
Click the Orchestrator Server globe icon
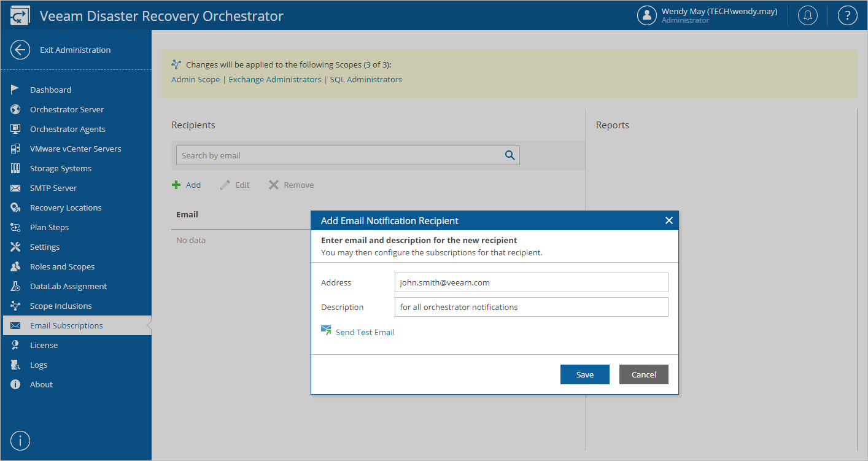coord(16,109)
